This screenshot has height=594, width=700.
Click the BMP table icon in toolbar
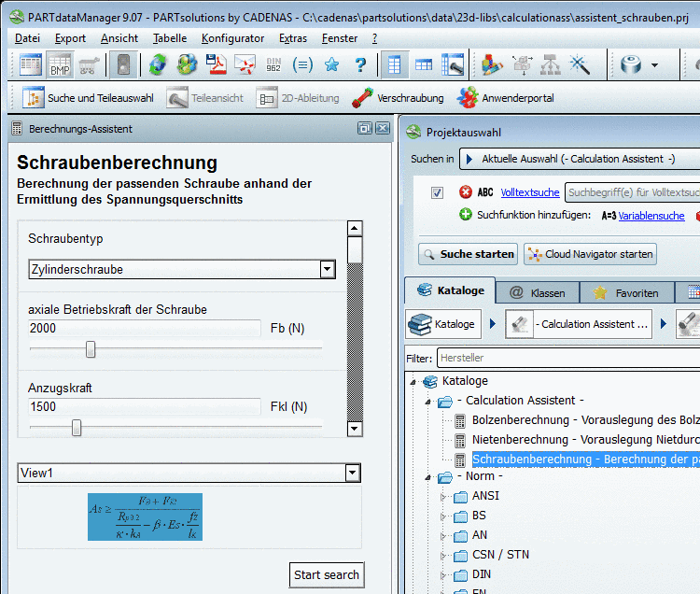(x=60, y=65)
